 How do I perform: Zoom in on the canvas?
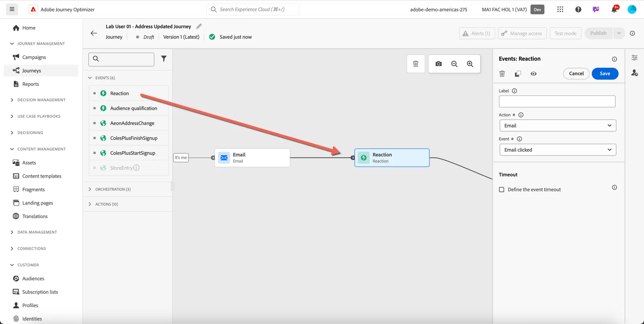(470, 64)
